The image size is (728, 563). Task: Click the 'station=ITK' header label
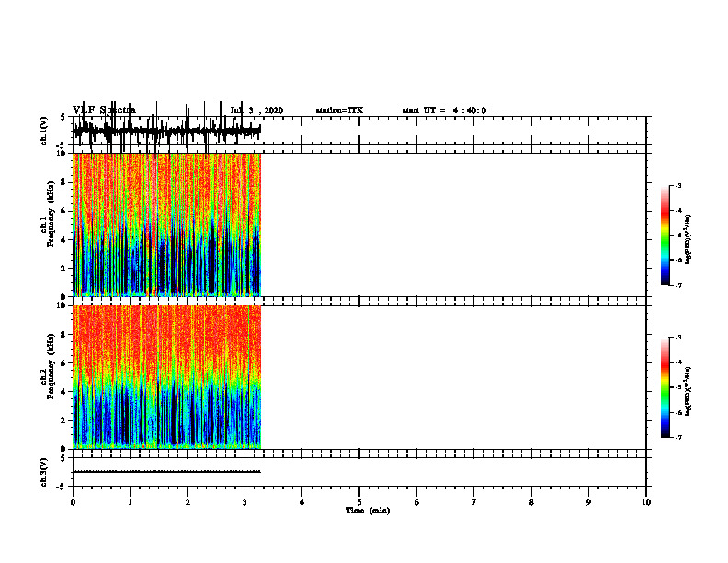coord(339,110)
